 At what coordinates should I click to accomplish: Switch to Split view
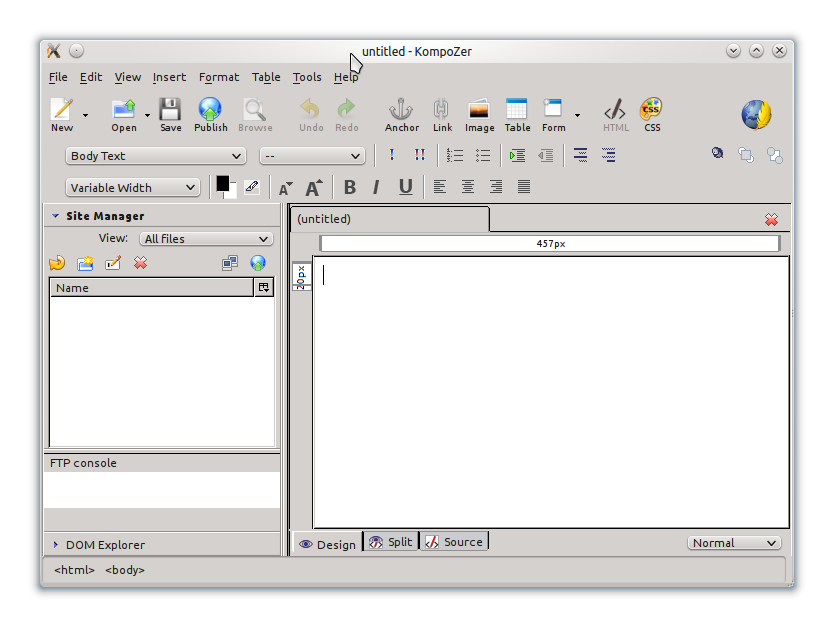[391, 542]
